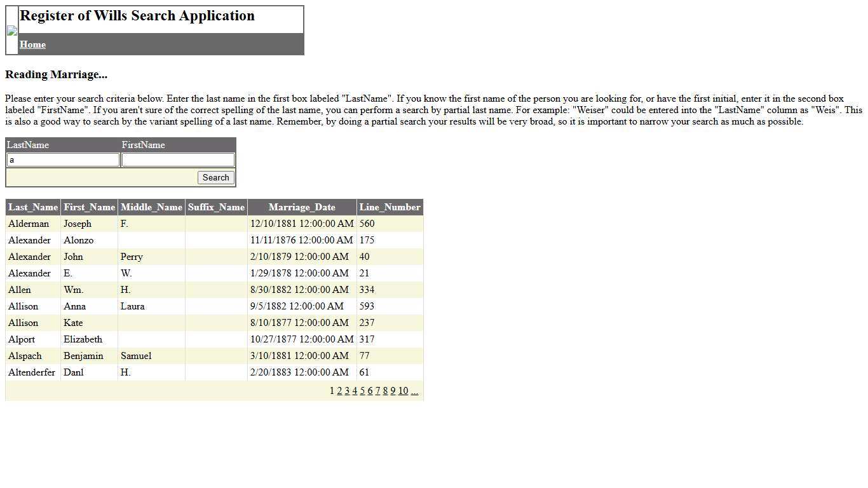Sort by the First_Name column header
This screenshot has width=868, height=488.
point(89,207)
